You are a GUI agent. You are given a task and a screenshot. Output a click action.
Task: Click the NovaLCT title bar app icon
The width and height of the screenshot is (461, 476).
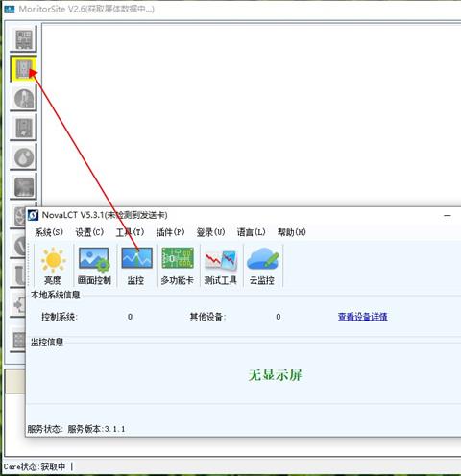pos(33,215)
